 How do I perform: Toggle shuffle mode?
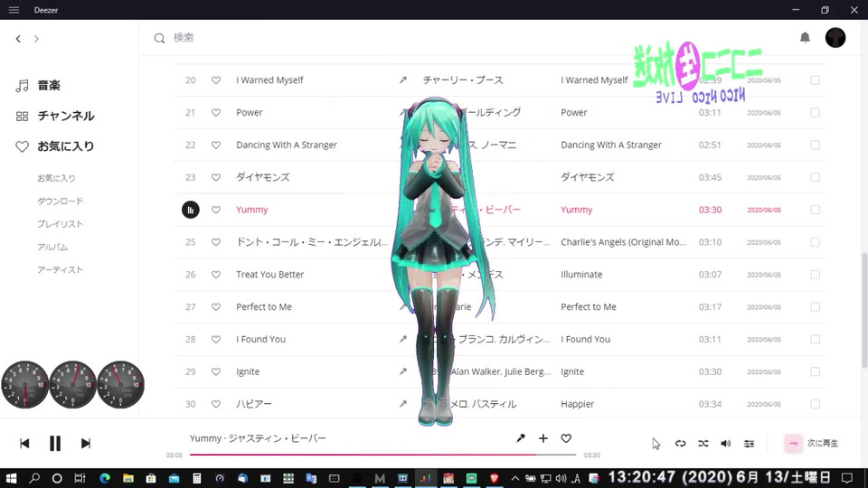(703, 443)
